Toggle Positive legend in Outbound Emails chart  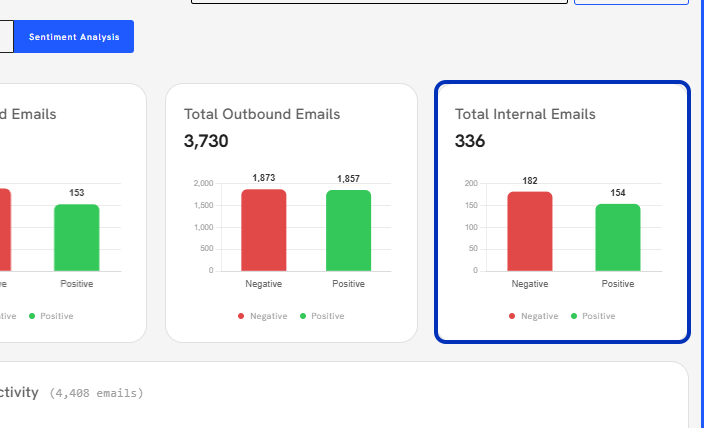(322, 316)
